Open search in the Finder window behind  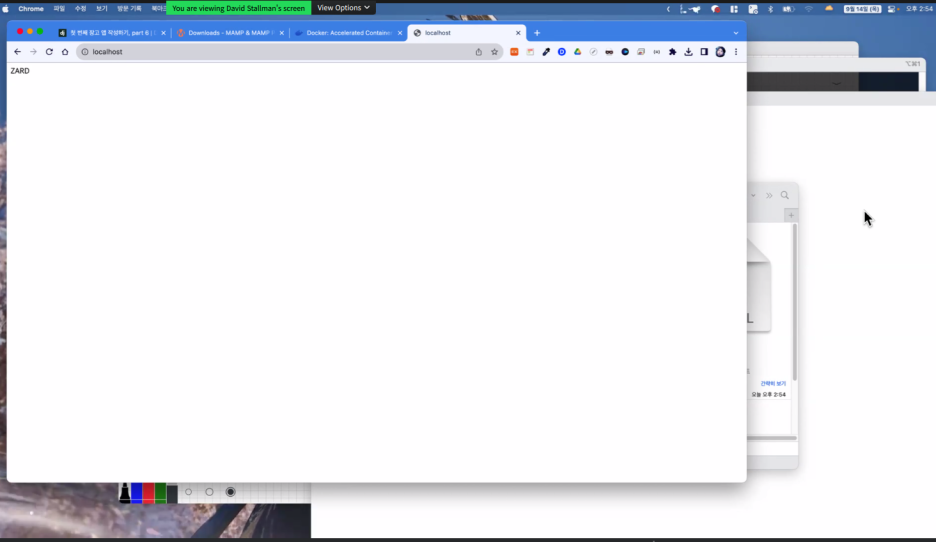[x=784, y=195]
